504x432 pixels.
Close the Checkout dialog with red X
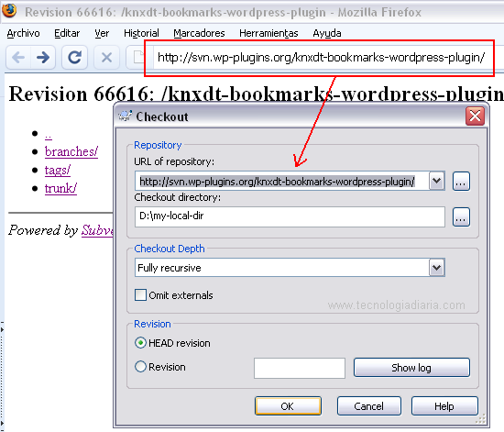click(x=475, y=116)
